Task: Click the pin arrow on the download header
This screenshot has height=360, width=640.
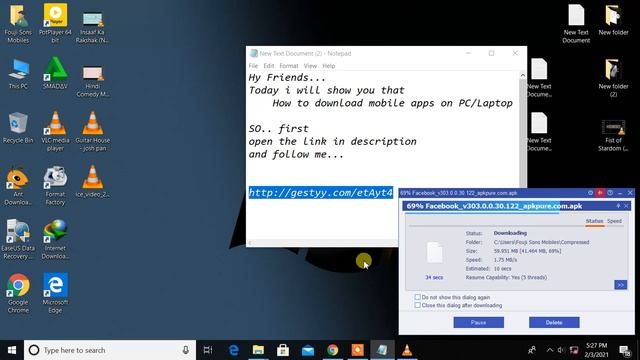Action: coord(618,206)
